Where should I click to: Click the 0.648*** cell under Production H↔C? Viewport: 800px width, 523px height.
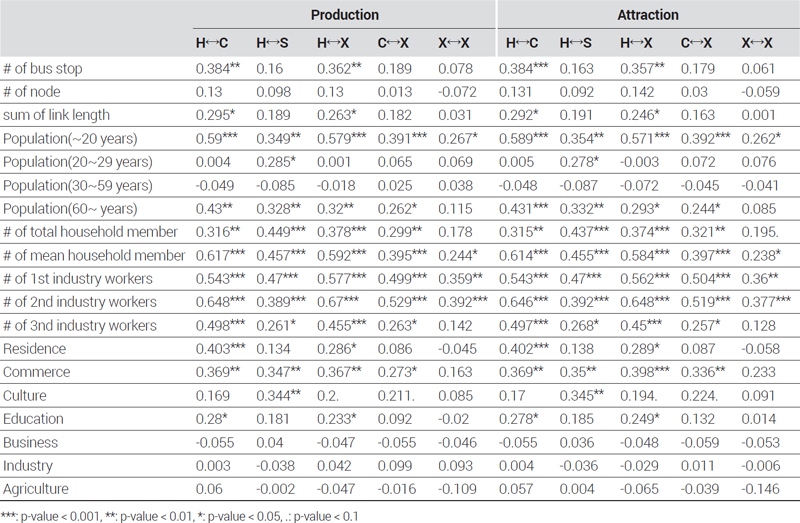[220, 302]
